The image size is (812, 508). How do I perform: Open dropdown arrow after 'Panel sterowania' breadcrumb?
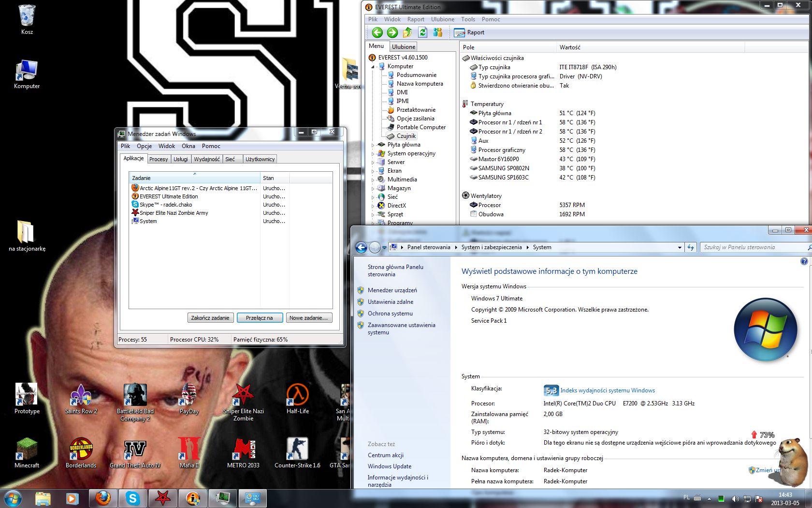pyautogui.click(x=455, y=247)
